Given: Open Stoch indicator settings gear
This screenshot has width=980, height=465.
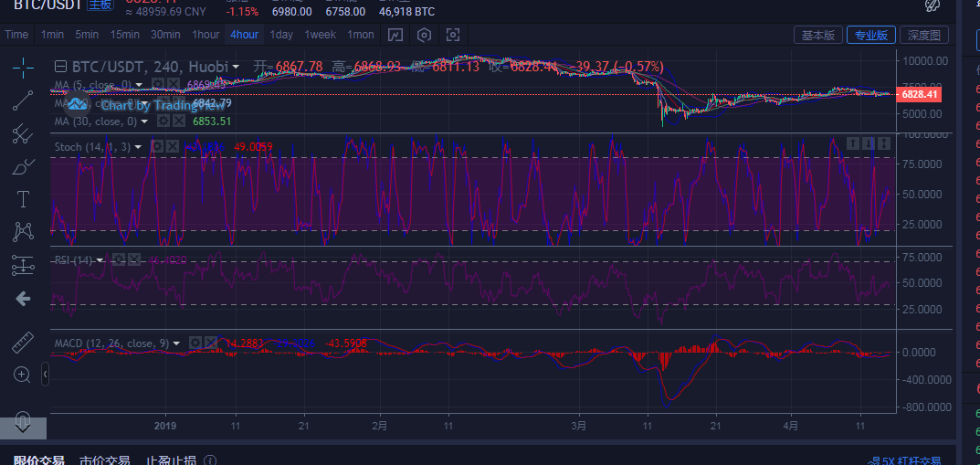Looking at the screenshot, I should (157, 147).
